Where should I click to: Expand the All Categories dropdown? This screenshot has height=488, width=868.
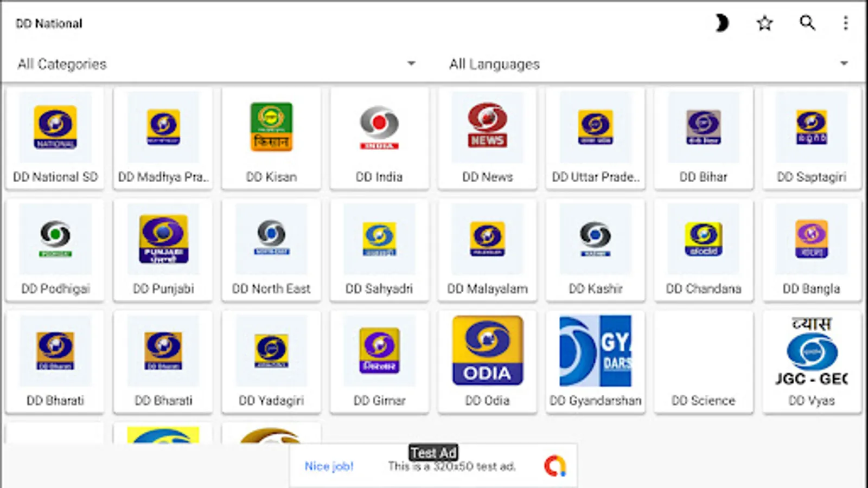click(217, 64)
